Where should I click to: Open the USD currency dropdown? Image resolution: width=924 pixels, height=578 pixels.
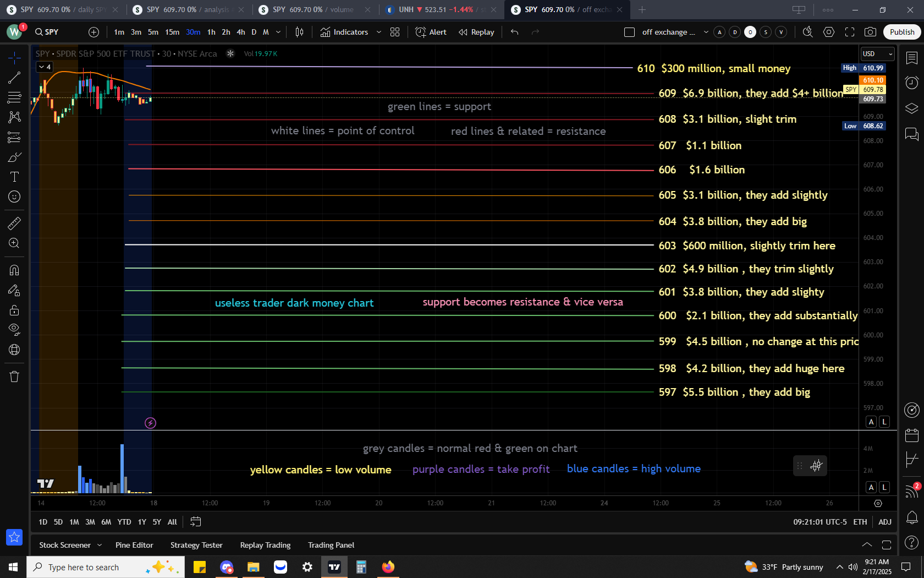click(x=877, y=53)
